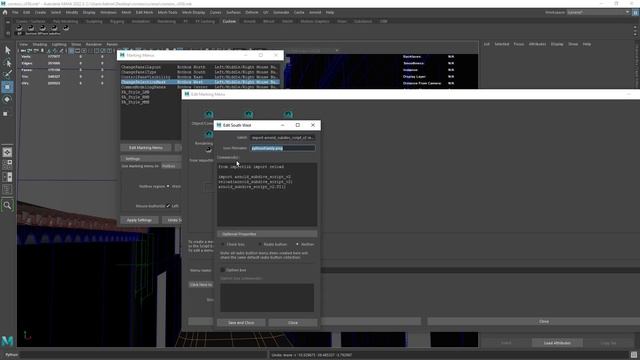The width and height of the screenshot is (640, 360).
Task: Select the ChangeSelectionMask list row
Action: coord(200,82)
